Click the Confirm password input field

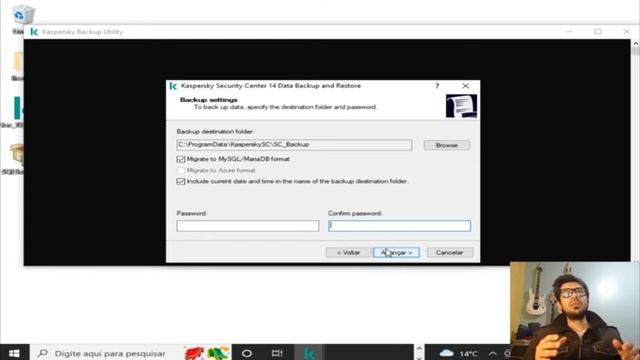click(x=399, y=226)
